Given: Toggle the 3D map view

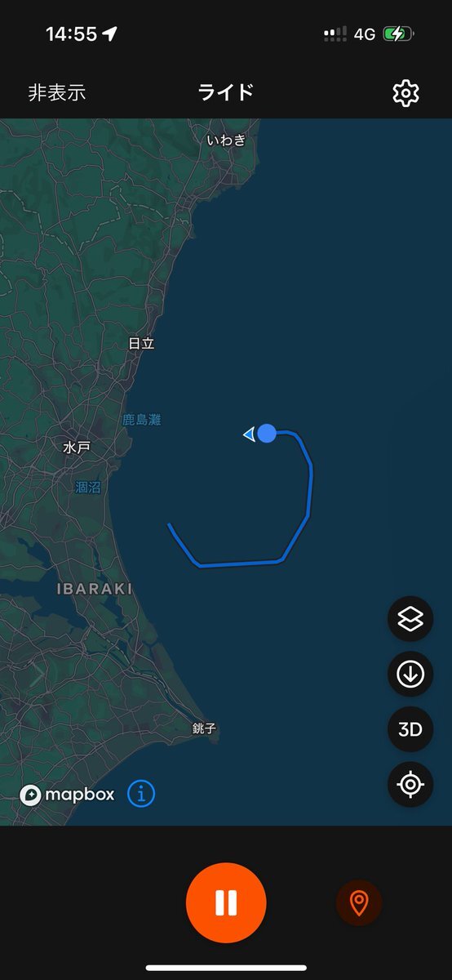Looking at the screenshot, I should point(410,729).
